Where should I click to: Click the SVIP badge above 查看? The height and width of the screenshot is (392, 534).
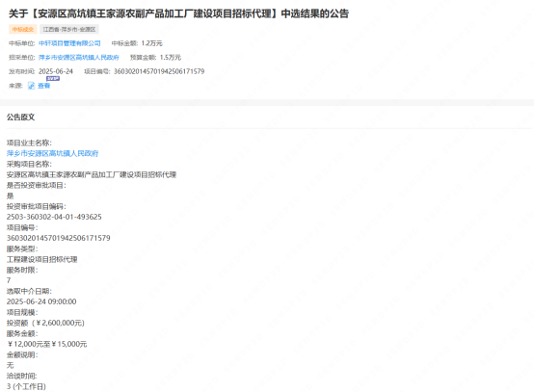pyautogui.click(x=53, y=79)
